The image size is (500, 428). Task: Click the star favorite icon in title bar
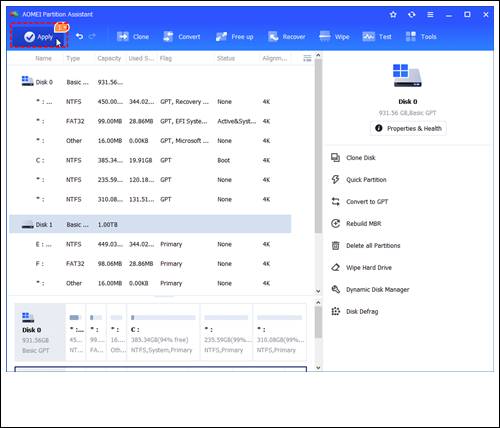coord(393,14)
